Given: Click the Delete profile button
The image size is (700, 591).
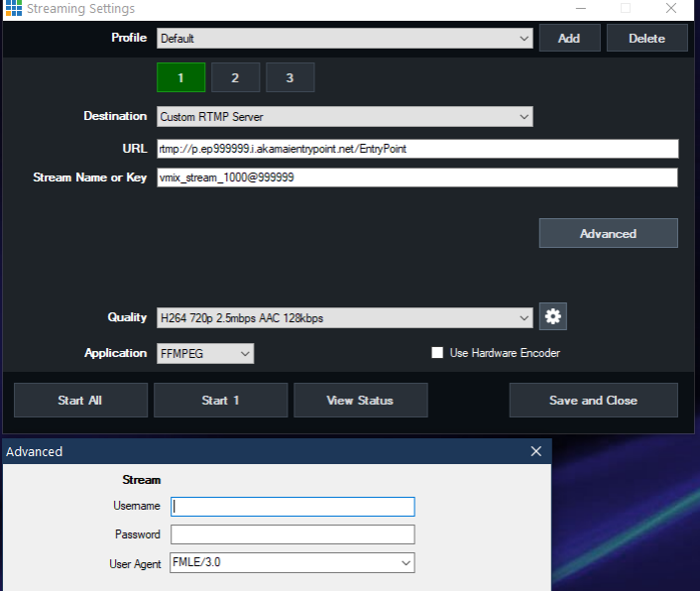Looking at the screenshot, I should [x=646, y=39].
